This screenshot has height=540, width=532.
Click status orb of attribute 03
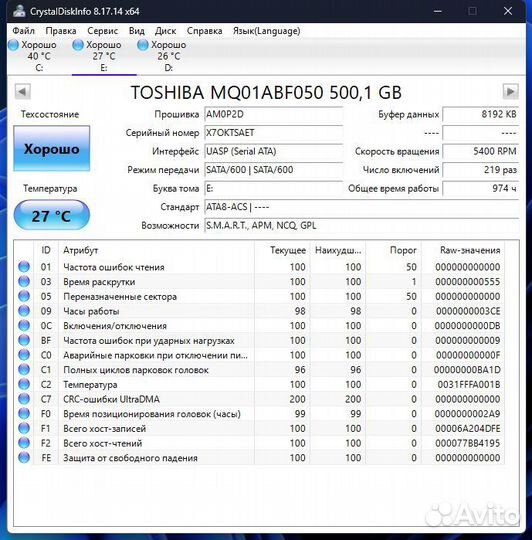[x=24, y=281]
